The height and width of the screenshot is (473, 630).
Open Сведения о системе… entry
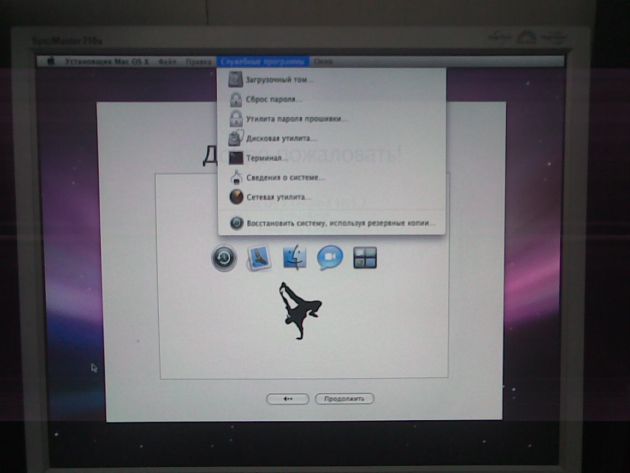click(x=331, y=178)
